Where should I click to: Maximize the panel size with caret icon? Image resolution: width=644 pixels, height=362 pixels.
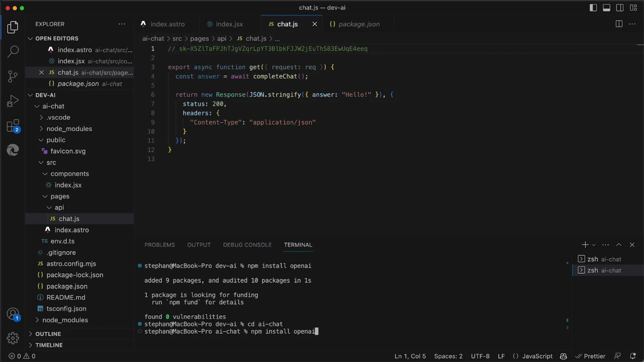coord(619,245)
